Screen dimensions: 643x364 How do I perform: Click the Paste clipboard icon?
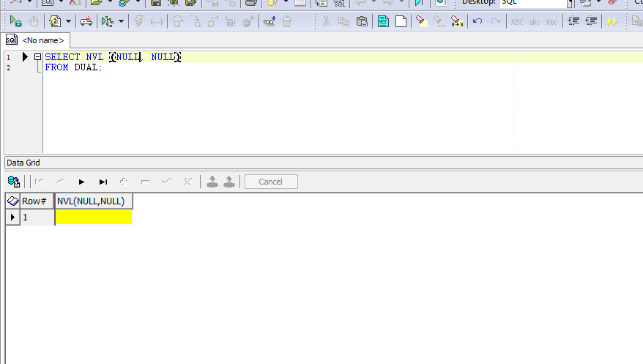(x=362, y=21)
